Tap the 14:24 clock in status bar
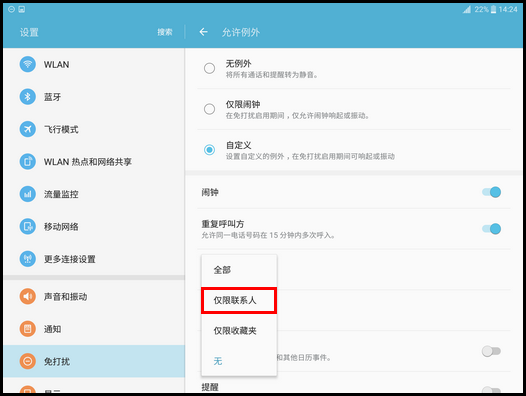 point(508,9)
